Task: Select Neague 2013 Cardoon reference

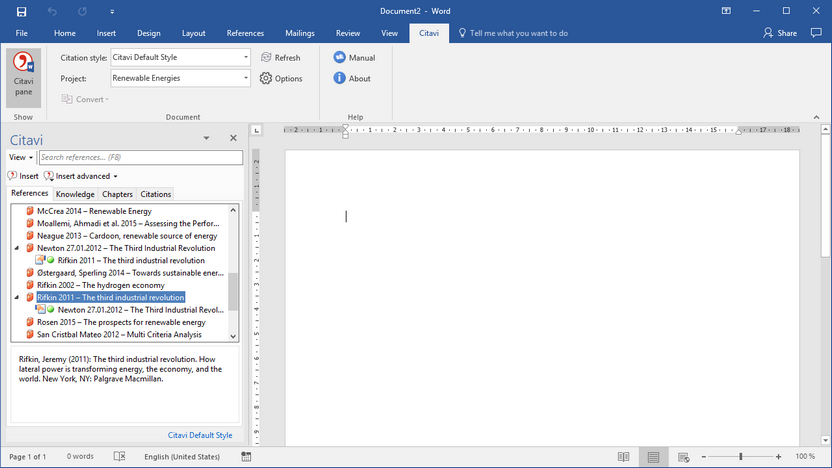Action: [x=127, y=236]
